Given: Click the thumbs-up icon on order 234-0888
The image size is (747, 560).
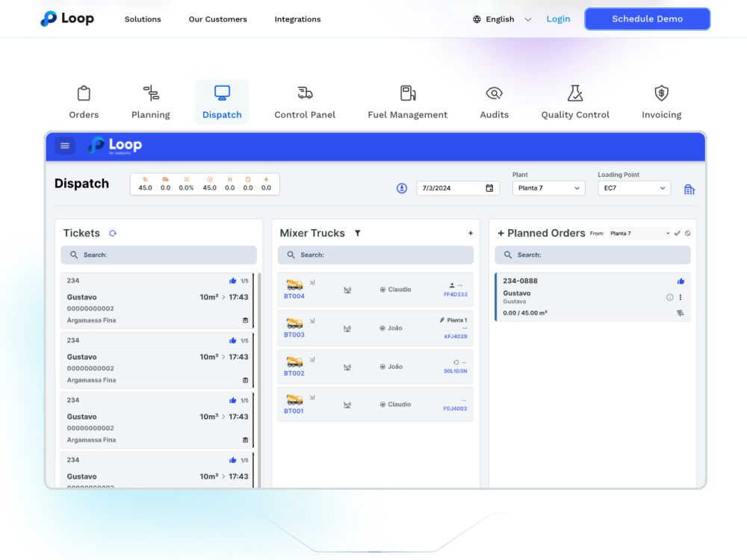Looking at the screenshot, I should pyautogui.click(x=681, y=281).
